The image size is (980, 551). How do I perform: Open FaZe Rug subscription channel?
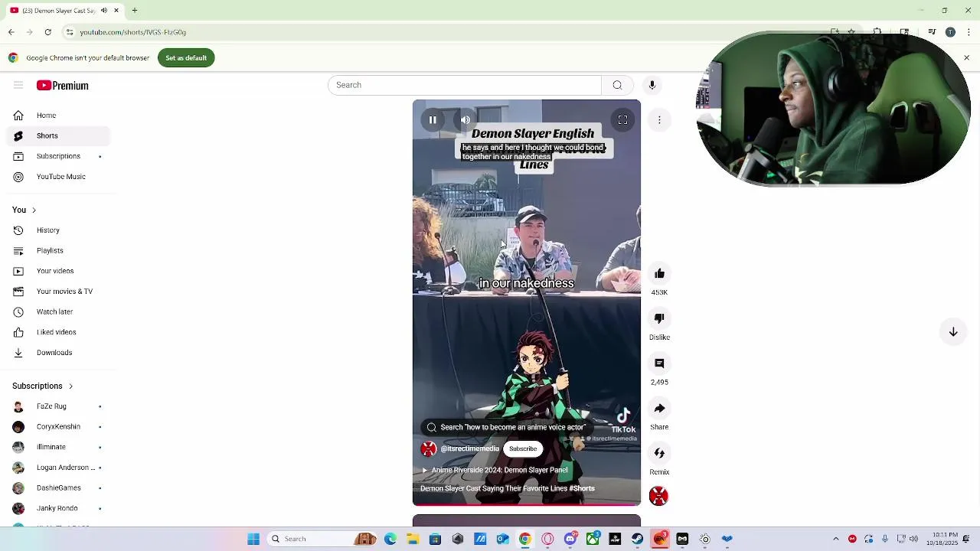[x=58, y=406]
